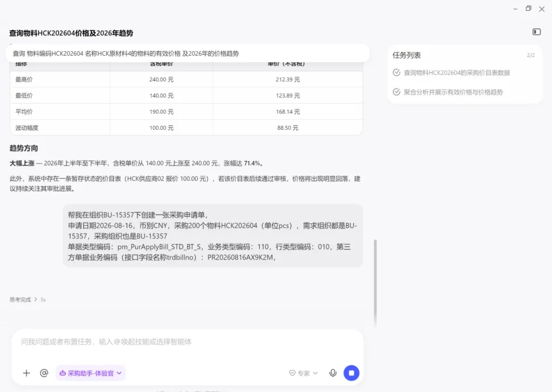Select the 波动幅度 row label
552x392 pixels.
pyautogui.click(x=27, y=128)
